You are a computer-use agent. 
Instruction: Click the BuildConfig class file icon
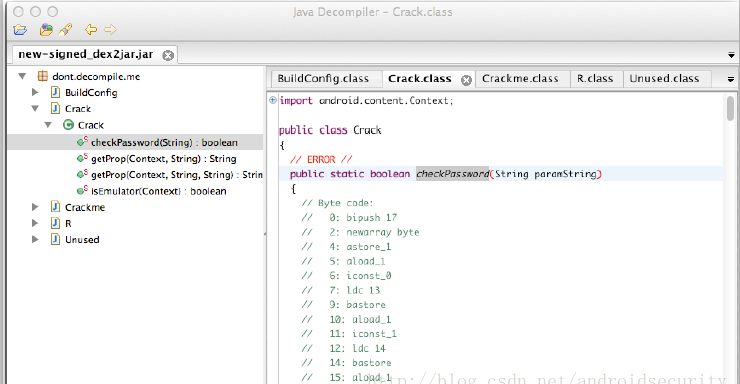[55, 92]
